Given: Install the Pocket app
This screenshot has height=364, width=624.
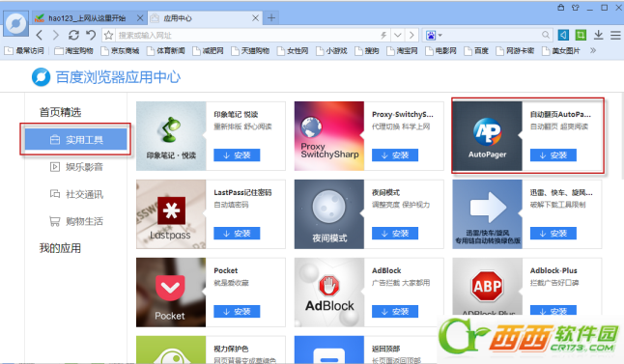Looking at the screenshot, I should [x=237, y=311].
